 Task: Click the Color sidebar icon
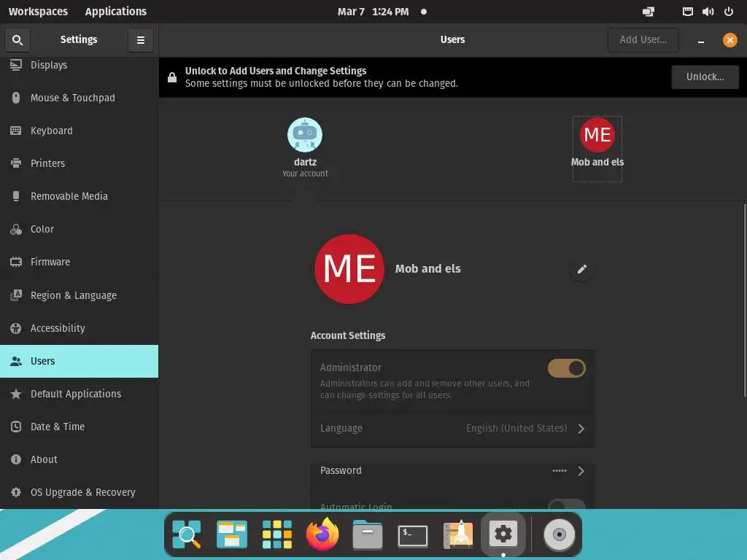pyautogui.click(x=16, y=229)
